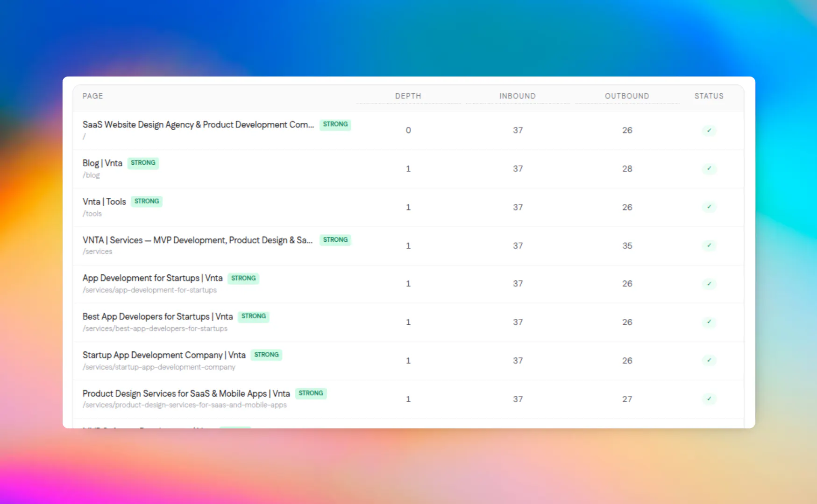Click inbound value 37 in the homepage row
Screen dimensions: 817x504
click(518, 130)
